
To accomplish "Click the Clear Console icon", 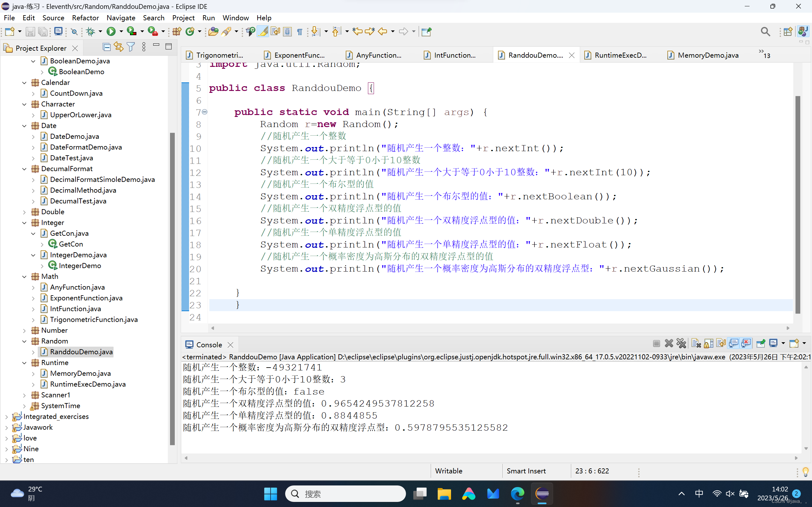I will pos(696,343).
